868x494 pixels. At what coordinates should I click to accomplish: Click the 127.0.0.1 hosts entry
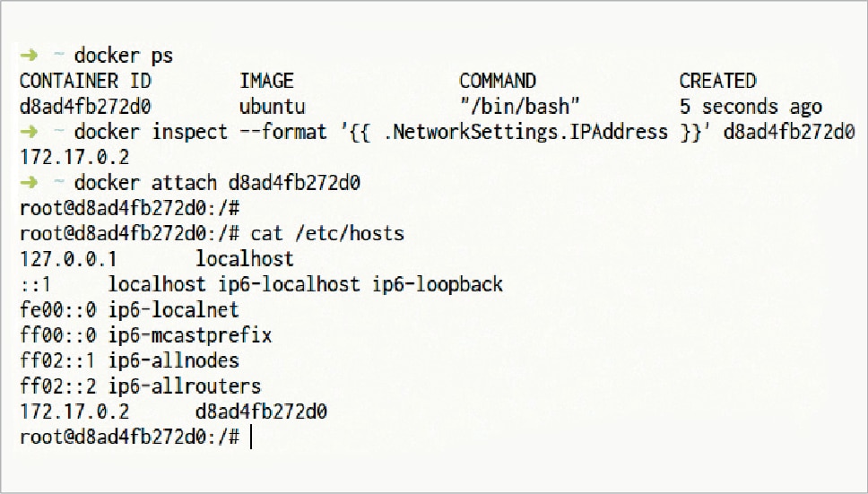pyautogui.click(x=67, y=259)
